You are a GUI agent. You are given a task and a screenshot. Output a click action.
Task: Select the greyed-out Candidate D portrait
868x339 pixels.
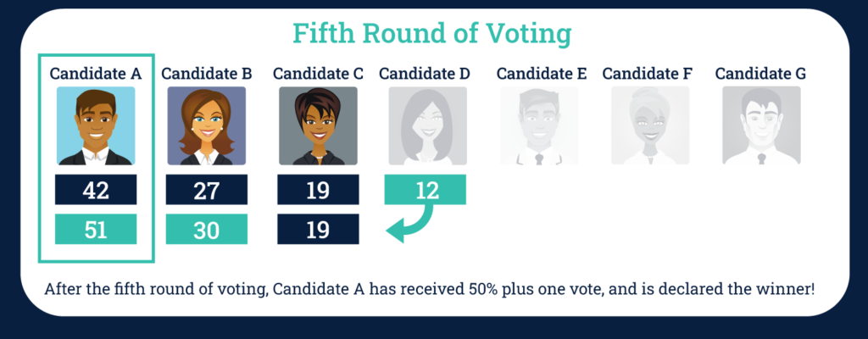tap(427, 125)
